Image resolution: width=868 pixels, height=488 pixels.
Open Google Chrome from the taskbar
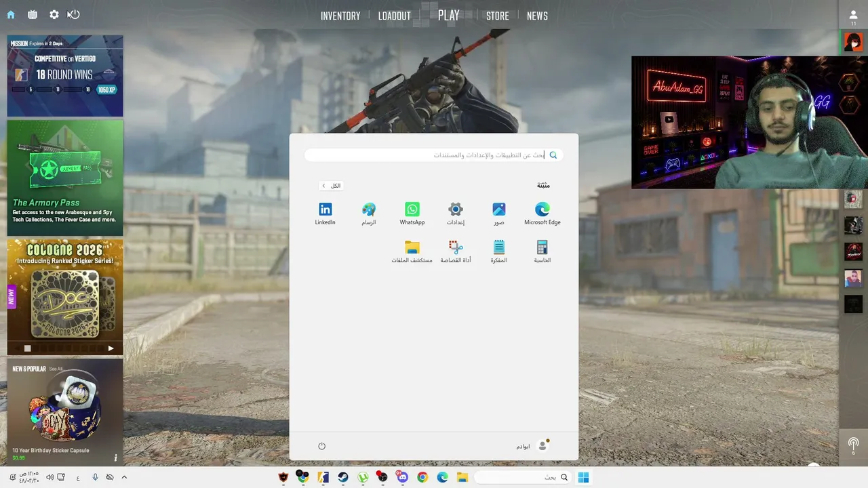tap(422, 477)
